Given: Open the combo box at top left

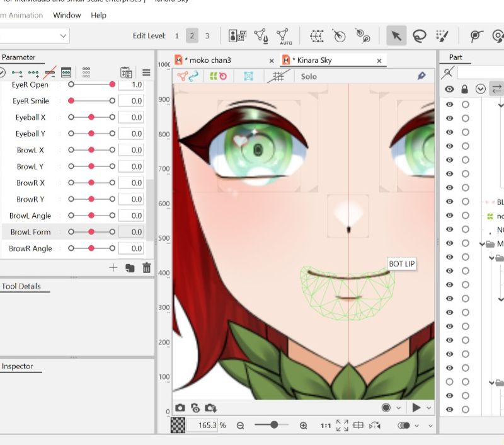Looking at the screenshot, I should [34, 36].
